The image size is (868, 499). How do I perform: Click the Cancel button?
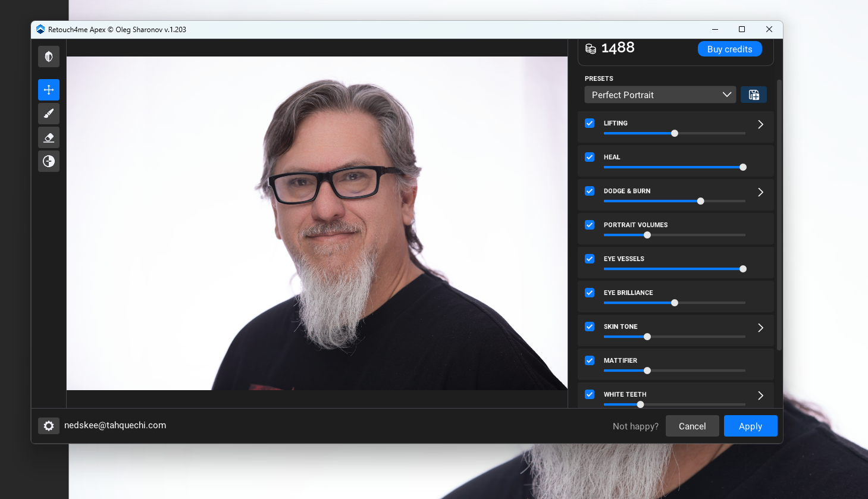pos(692,426)
